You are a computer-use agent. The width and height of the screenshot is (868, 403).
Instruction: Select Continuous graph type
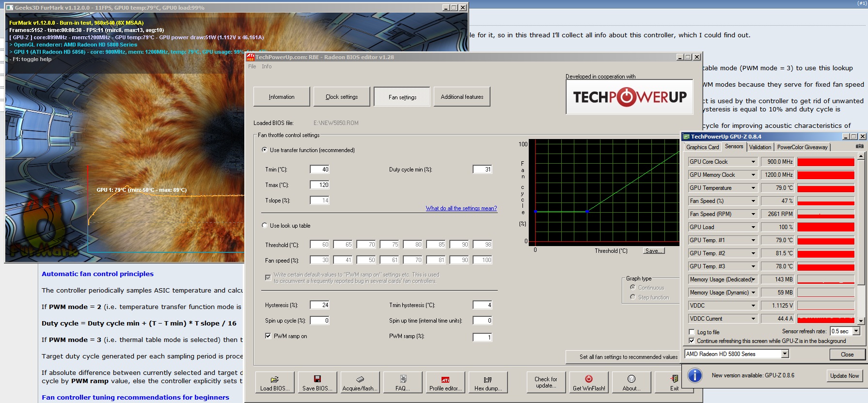pyautogui.click(x=633, y=287)
